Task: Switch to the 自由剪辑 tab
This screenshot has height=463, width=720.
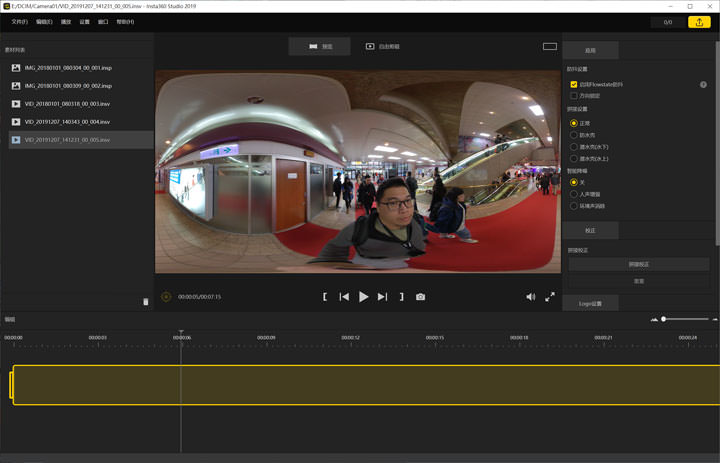Action: pyautogui.click(x=383, y=46)
